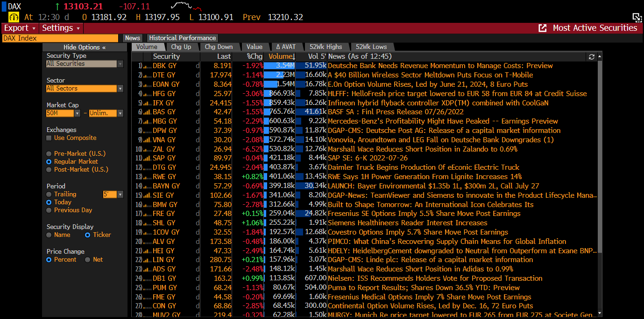Click the DAX Index input field

60,38
